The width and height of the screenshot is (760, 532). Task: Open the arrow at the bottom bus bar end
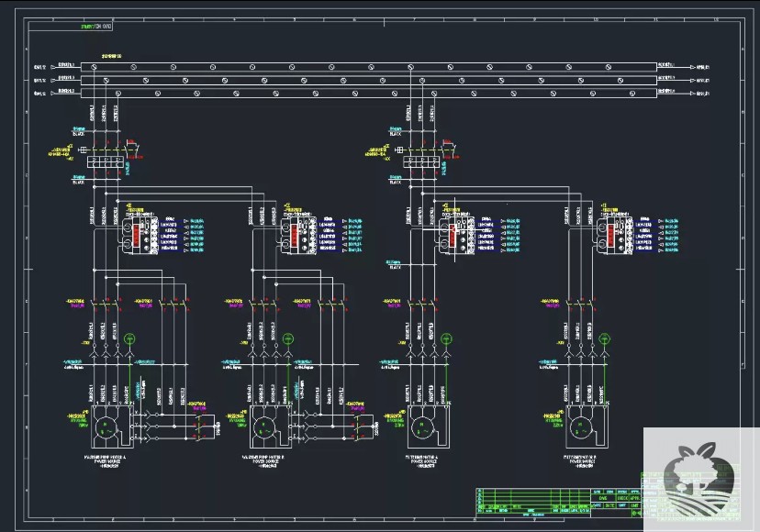[x=693, y=92]
